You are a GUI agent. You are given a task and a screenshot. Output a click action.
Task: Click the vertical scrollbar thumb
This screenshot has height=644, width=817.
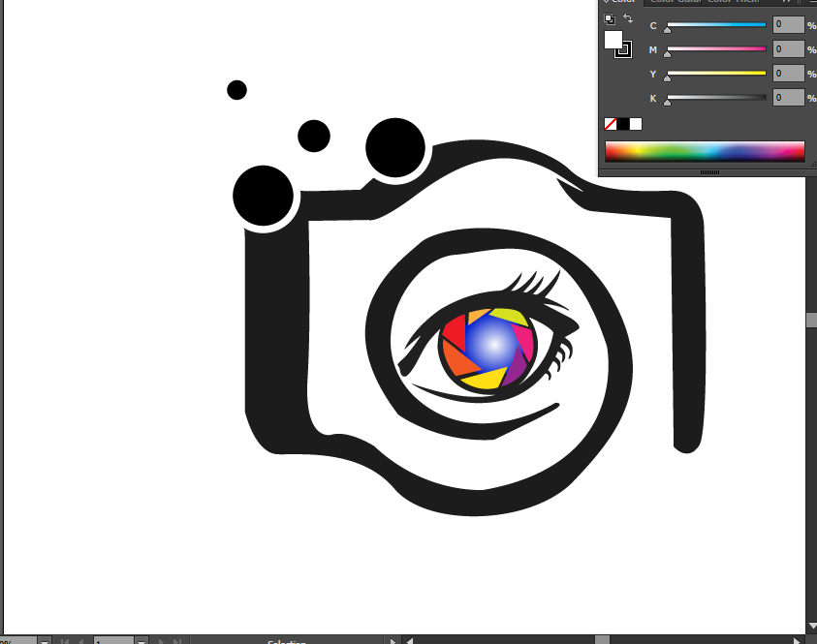(x=811, y=321)
